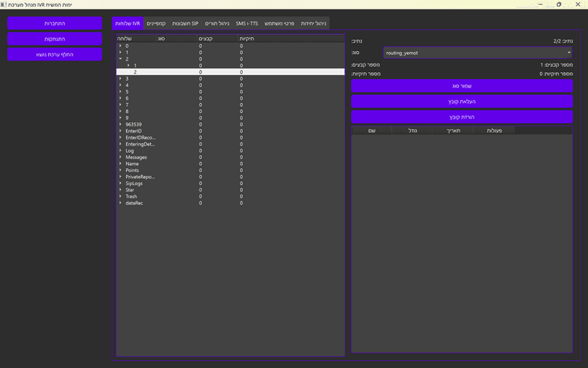
Task: Click the התחברות login button
Action: 55,23
